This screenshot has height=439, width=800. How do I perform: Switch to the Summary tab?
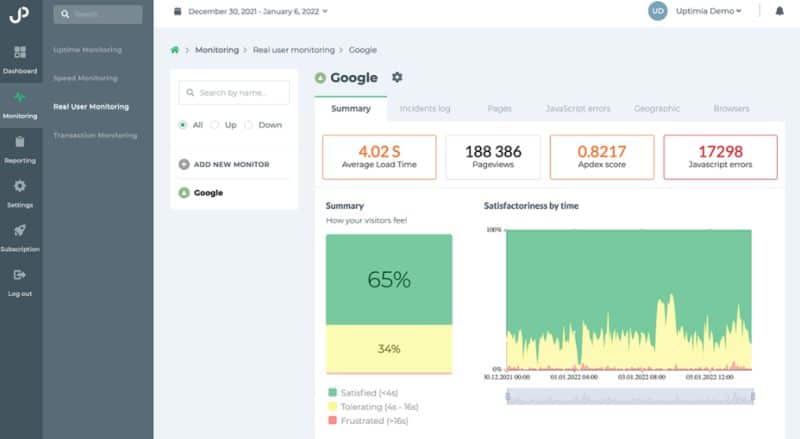coord(351,108)
